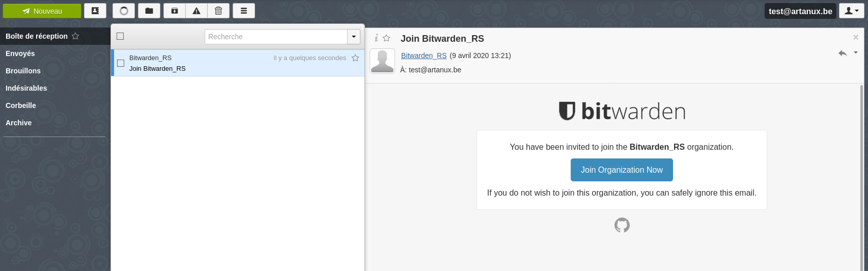Open the contacts address book icon
The image size is (868, 271).
(95, 11)
